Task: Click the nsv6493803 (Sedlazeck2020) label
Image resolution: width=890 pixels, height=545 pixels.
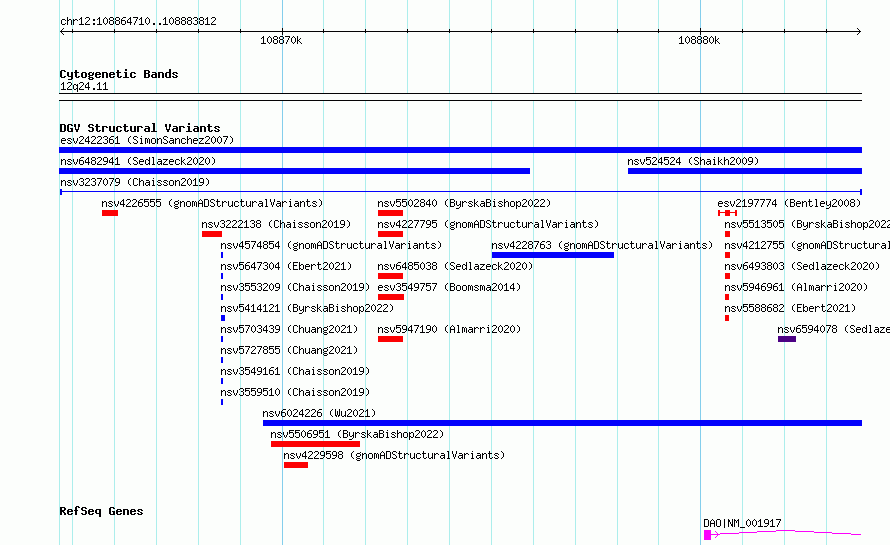Action: point(802,266)
